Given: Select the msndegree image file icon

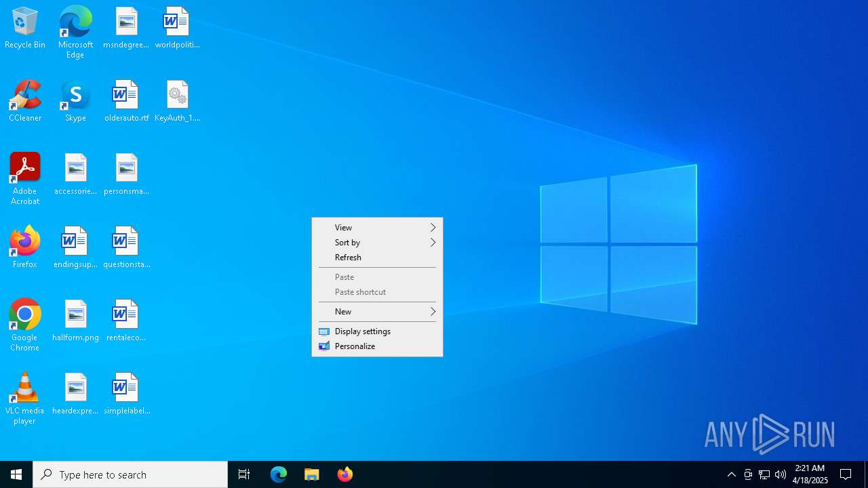Looking at the screenshot, I should [x=126, y=28].
